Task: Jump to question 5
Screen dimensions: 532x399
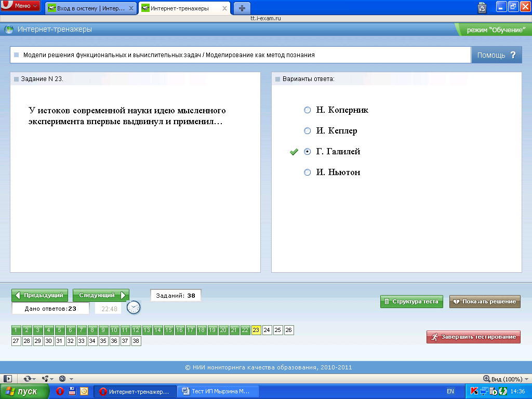Action: click(x=59, y=330)
